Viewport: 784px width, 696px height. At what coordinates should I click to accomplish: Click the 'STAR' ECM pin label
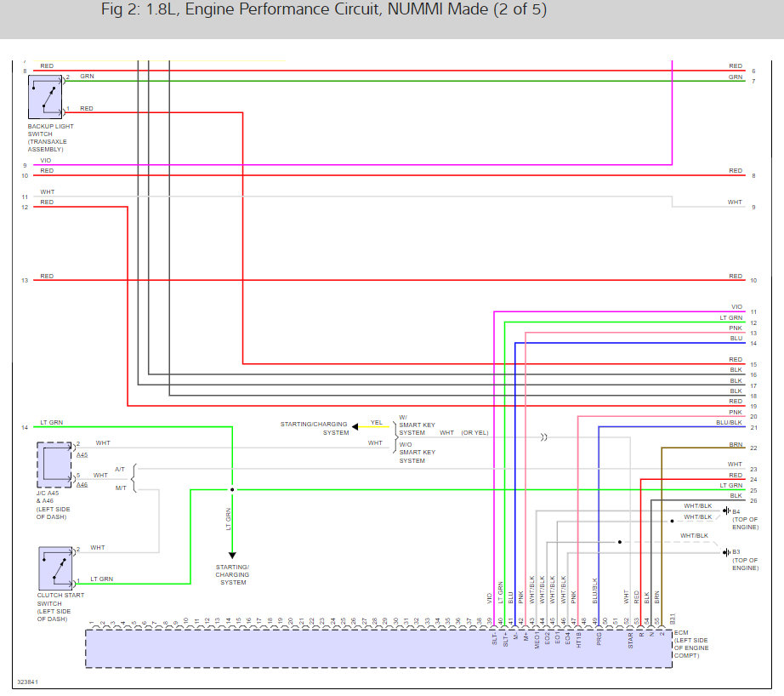[x=630, y=640]
